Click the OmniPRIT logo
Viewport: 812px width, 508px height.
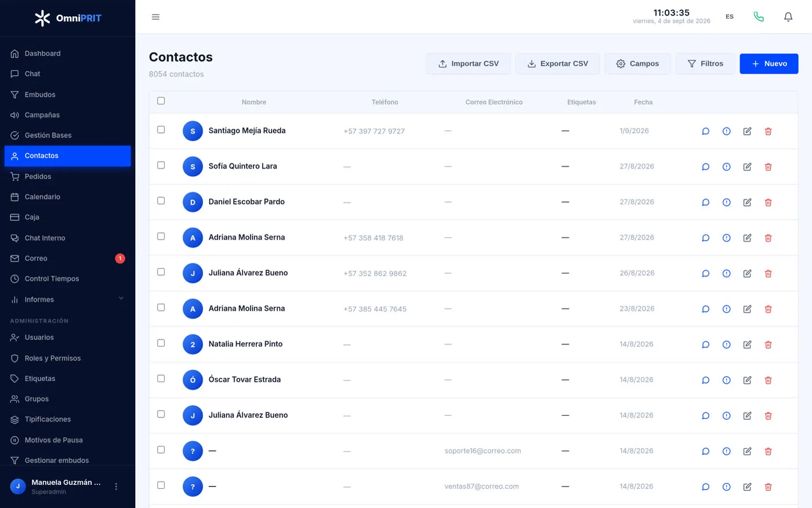(67, 18)
